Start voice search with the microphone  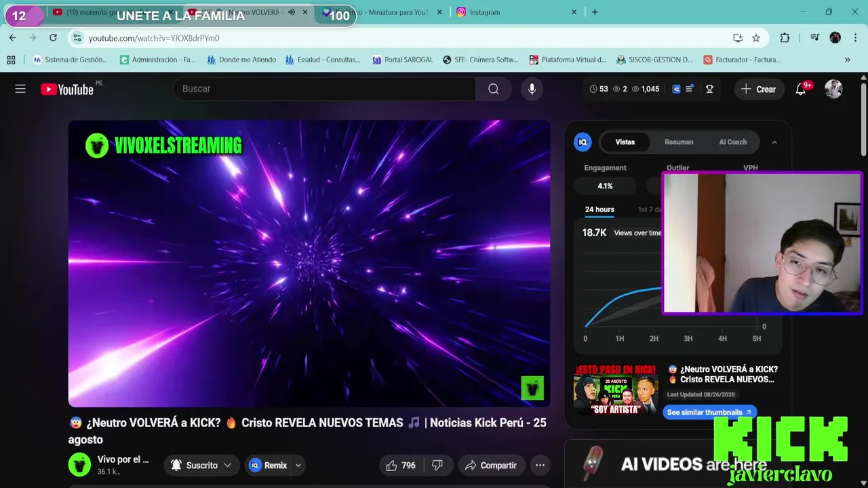tap(532, 89)
